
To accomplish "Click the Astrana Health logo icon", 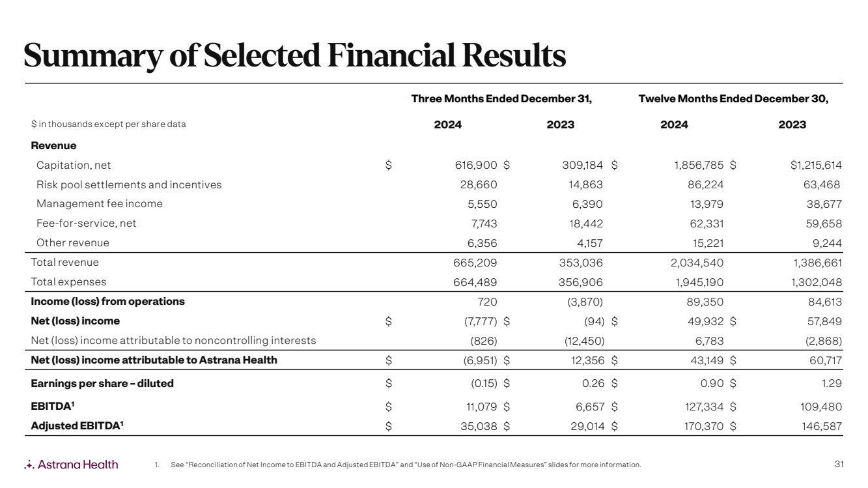I will pyautogui.click(x=29, y=465).
